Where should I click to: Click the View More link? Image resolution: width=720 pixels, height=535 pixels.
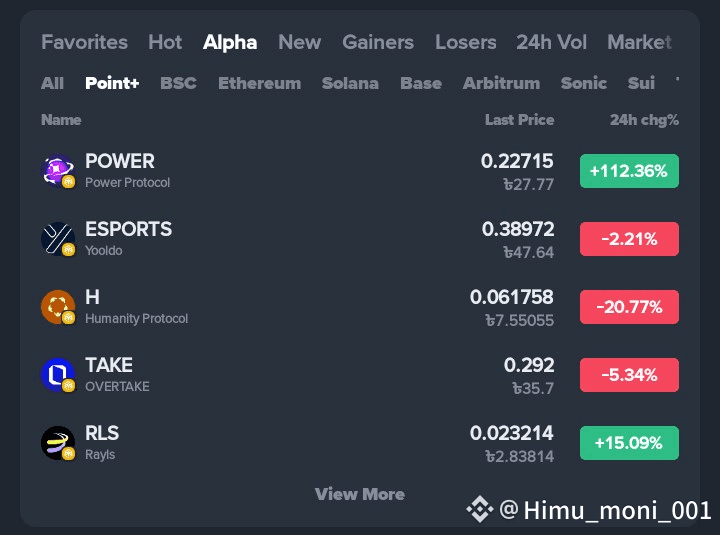pyautogui.click(x=360, y=494)
